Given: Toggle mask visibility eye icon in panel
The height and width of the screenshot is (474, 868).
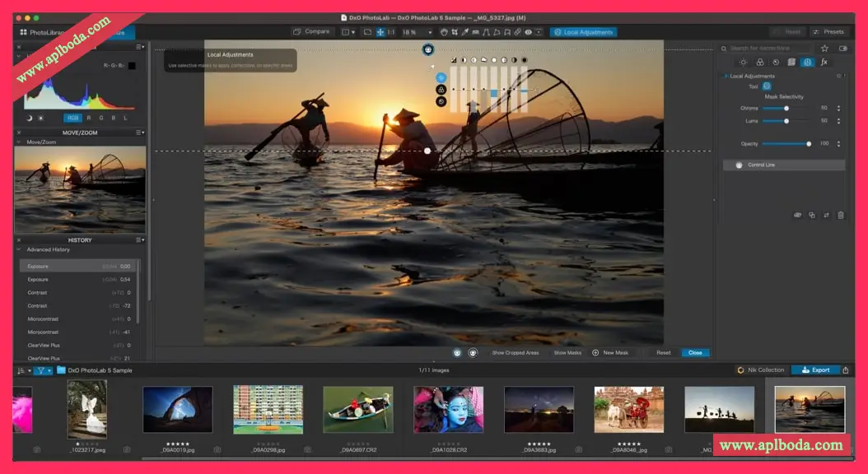Looking at the screenshot, I should [796, 215].
